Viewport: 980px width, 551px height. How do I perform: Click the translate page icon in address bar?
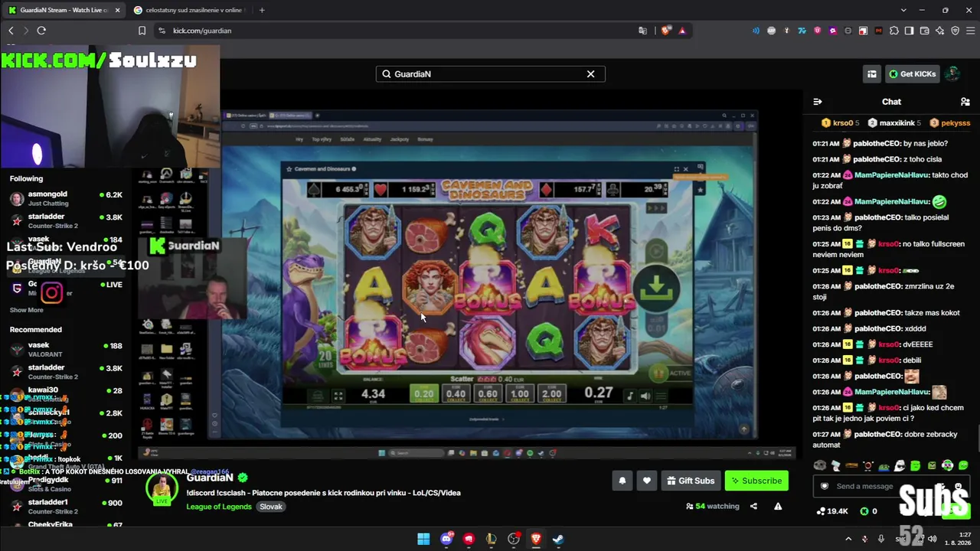click(x=643, y=31)
